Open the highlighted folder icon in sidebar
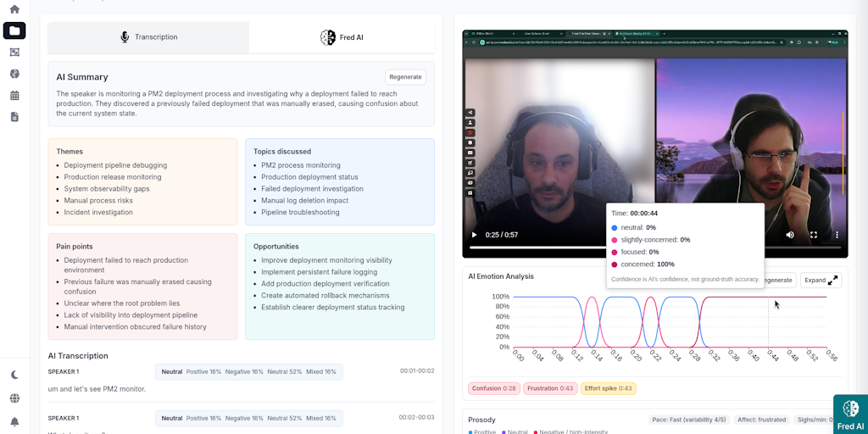 [x=14, y=31]
